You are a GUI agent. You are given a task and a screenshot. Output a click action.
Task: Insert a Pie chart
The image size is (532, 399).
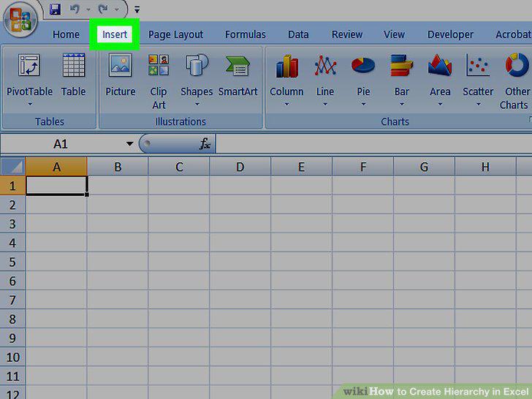(x=363, y=75)
